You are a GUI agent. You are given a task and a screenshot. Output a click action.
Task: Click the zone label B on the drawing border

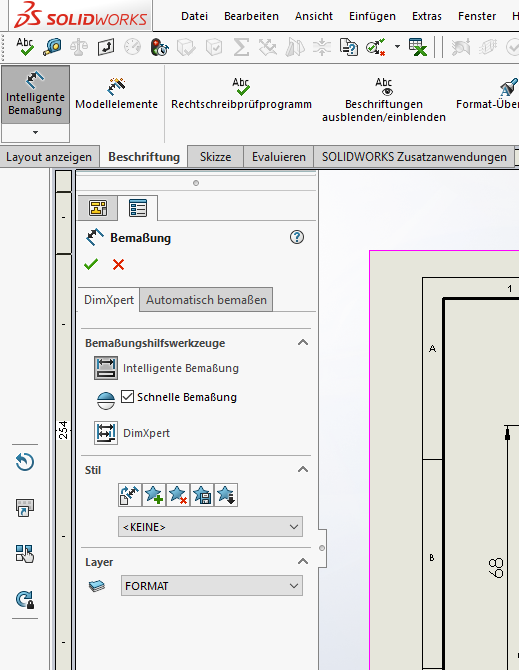point(432,558)
